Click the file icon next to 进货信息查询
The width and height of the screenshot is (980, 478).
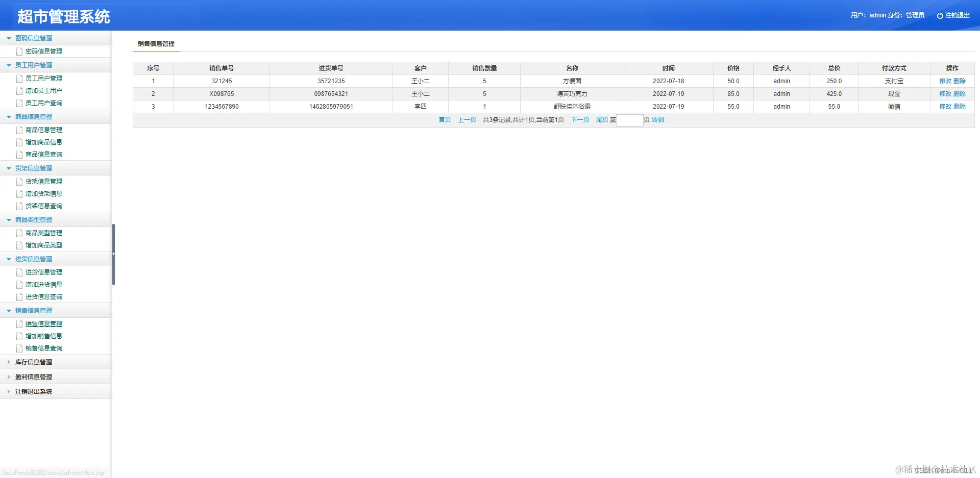pyautogui.click(x=19, y=297)
